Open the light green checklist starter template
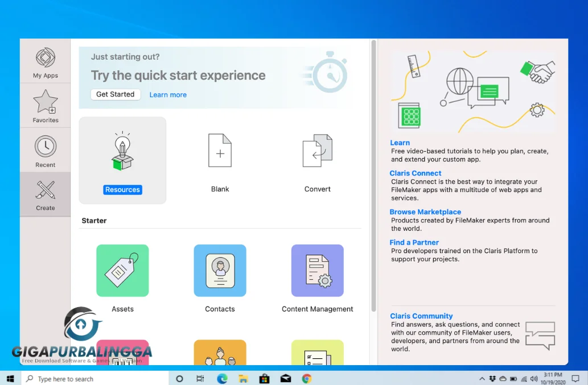588x385 pixels. pos(317,353)
